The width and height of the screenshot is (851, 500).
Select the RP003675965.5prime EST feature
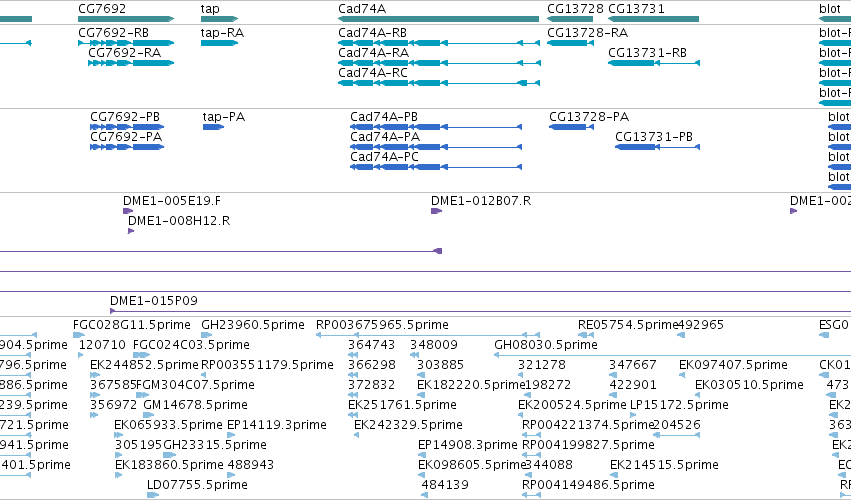coord(428,335)
